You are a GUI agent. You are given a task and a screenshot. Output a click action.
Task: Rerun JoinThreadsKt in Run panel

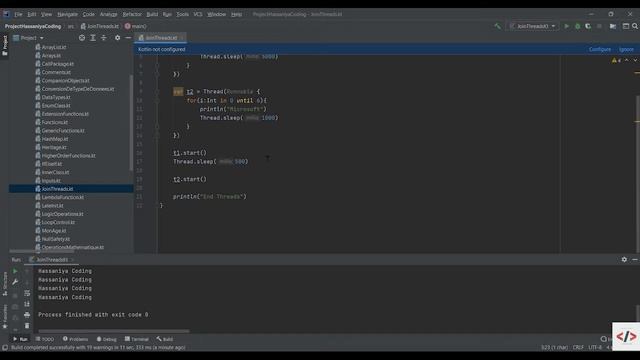pyautogui.click(x=15, y=271)
